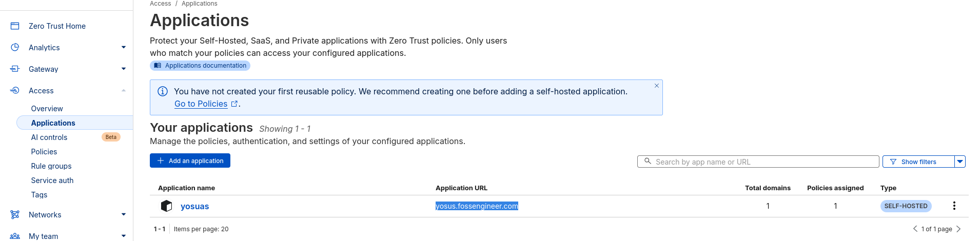Click the Gateway sidebar icon
Screen dimensions: 980x241
coord(15,69)
